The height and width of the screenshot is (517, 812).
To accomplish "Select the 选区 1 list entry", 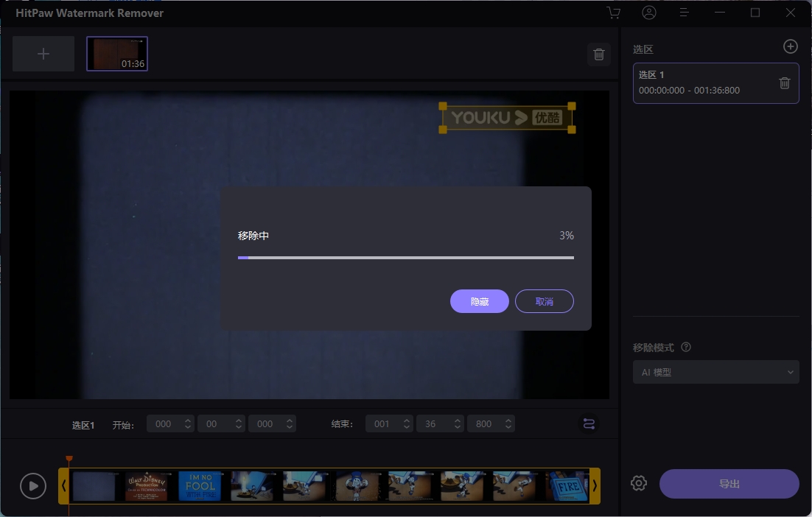I will coord(715,82).
